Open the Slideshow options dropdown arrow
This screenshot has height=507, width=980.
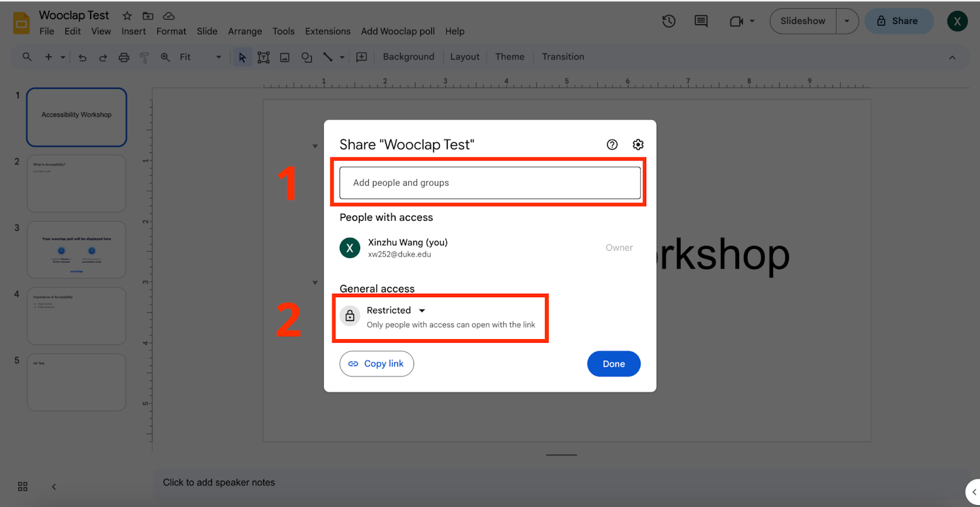tap(847, 21)
